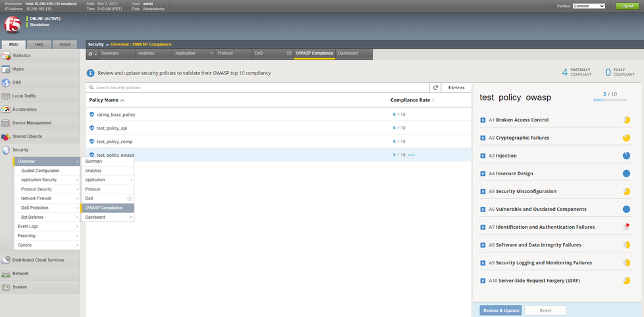Click Security breadcrumb link
This screenshot has height=317, width=644.
click(x=95, y=44)
